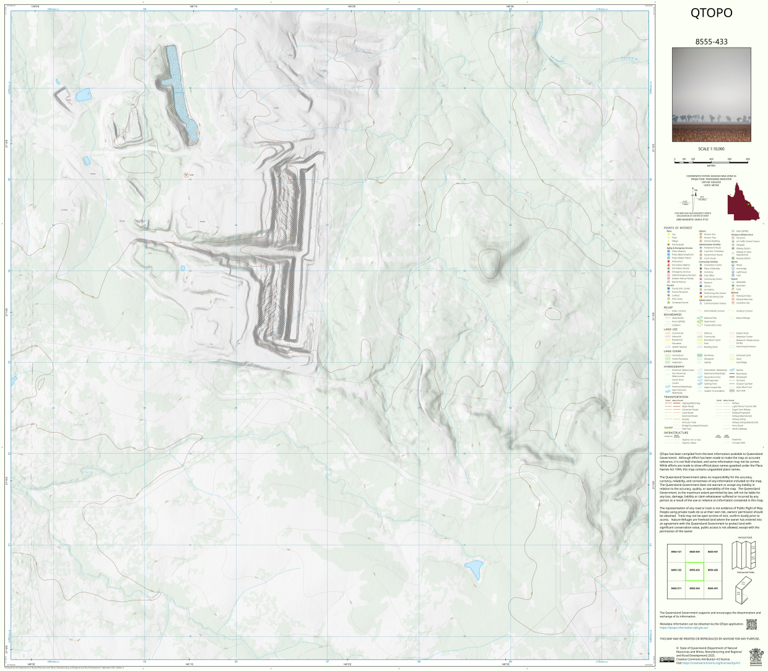Click the INFRASTRUCTURE legend heading

[674, 433]
